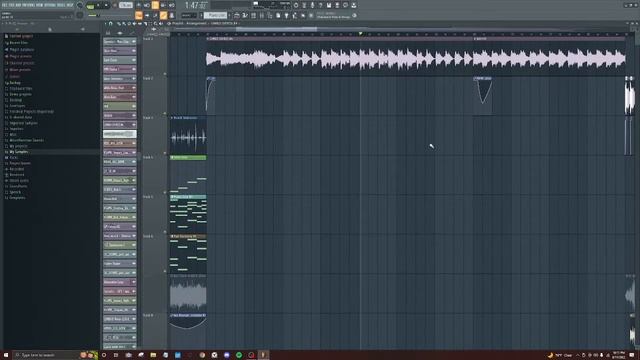
Task: Open the Channel rack from the toolbar
Action: (x=253, y=16)
